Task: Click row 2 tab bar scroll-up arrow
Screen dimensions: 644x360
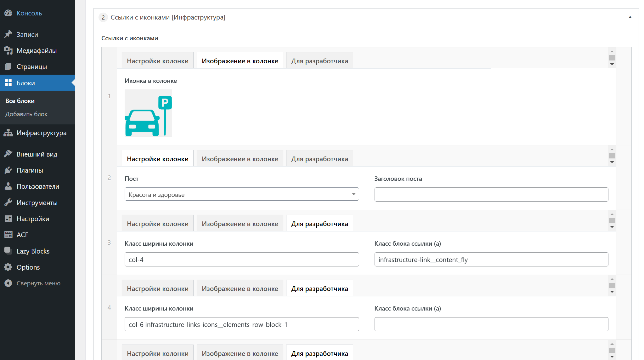Action: click(612, 149)
